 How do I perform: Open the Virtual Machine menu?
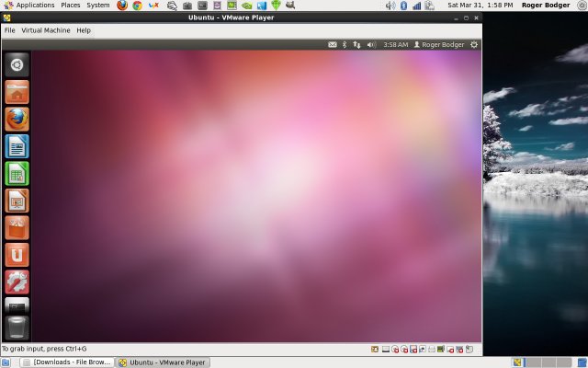coord(46,30)
